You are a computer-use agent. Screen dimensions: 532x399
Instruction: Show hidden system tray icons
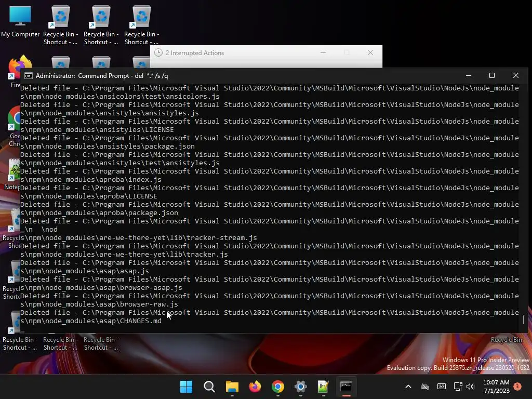[x=408, y=387]
